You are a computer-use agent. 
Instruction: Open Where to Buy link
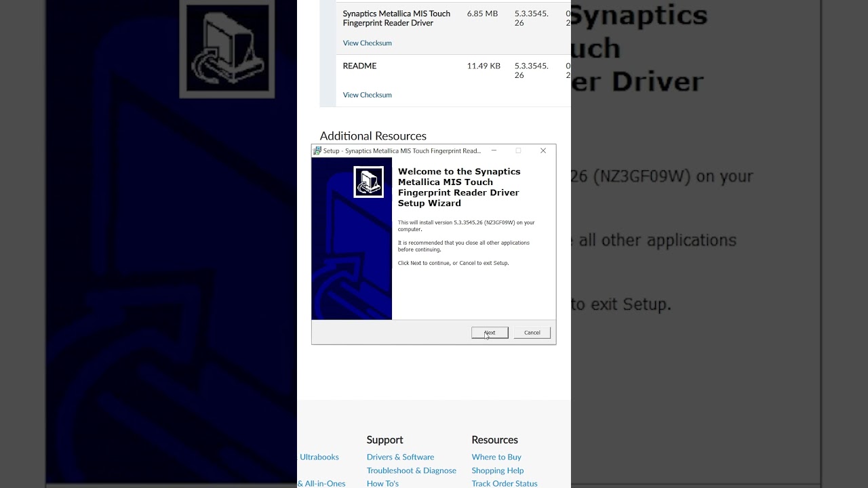click(x=496, y=457)
